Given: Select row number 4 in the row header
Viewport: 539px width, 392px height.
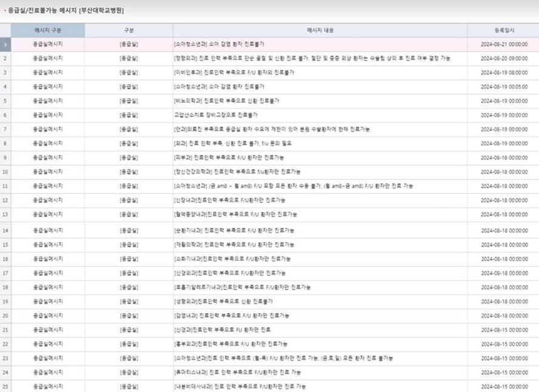Looking at the screenshot, I should point(5,87).
